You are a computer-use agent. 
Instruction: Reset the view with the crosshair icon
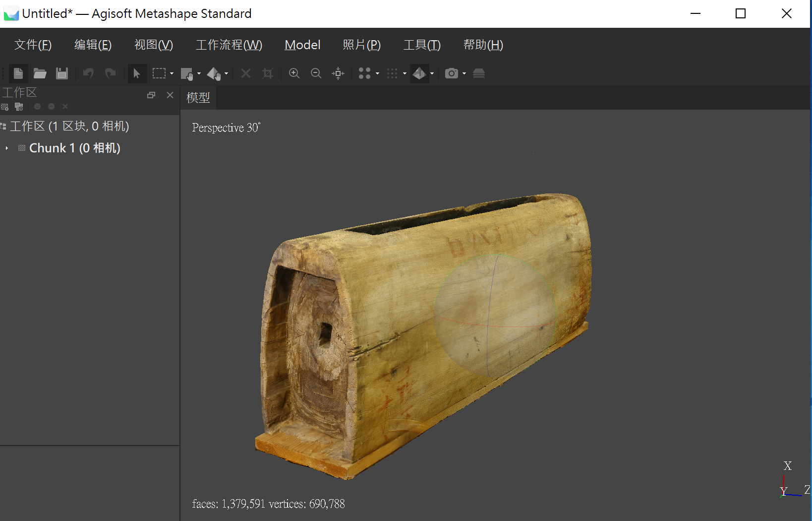point(338,73)
